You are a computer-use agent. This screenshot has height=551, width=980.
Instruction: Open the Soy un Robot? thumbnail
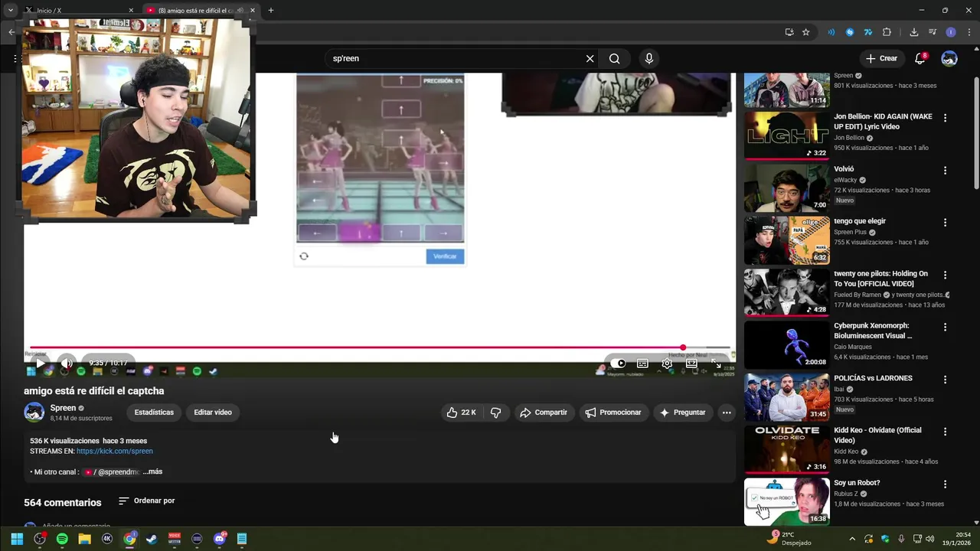pyautogui.click(x=786, y=501)
